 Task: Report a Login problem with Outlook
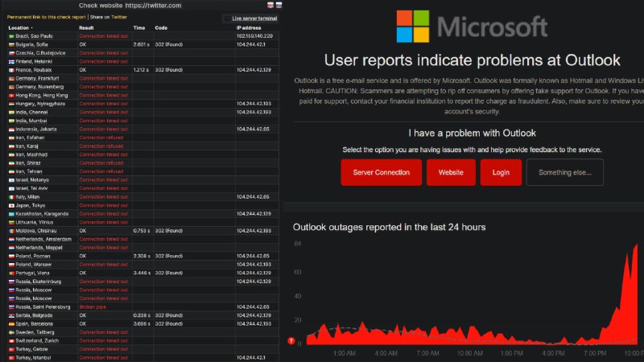click(501, 172)
